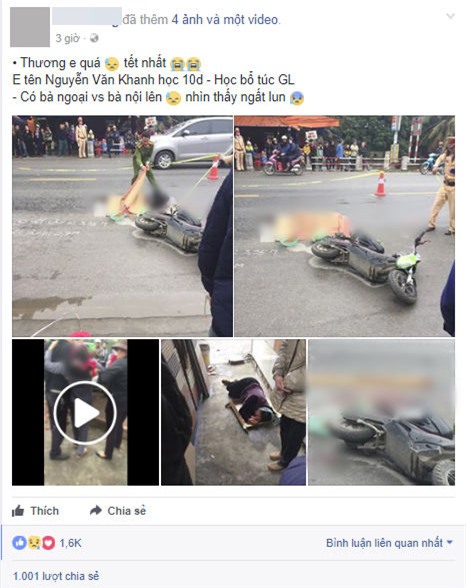This screenshot has width=466, height=588.
Task: Play the video thumbnail
Action: [x=85, y=412]
